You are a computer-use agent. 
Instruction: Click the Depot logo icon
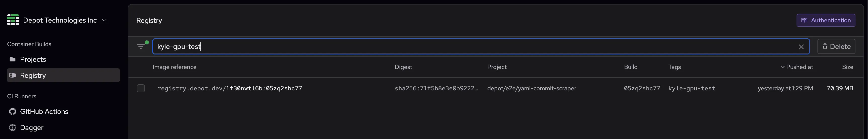coord(13,20)
